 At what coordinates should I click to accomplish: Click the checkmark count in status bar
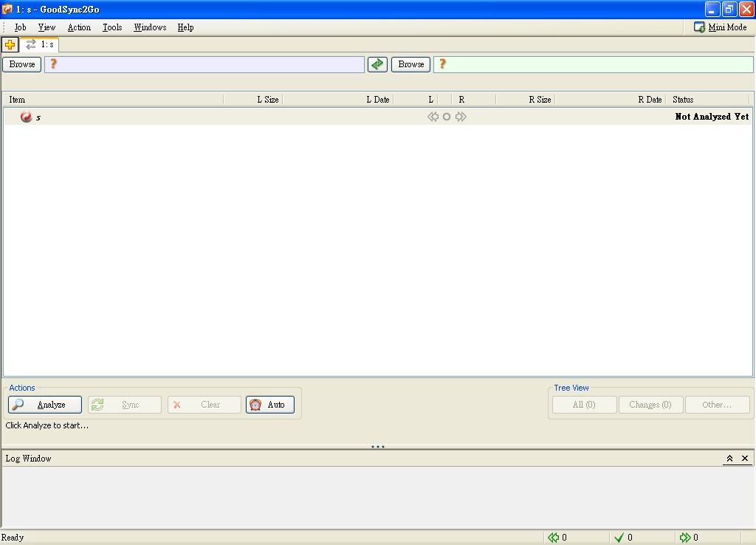pos(623,538)
